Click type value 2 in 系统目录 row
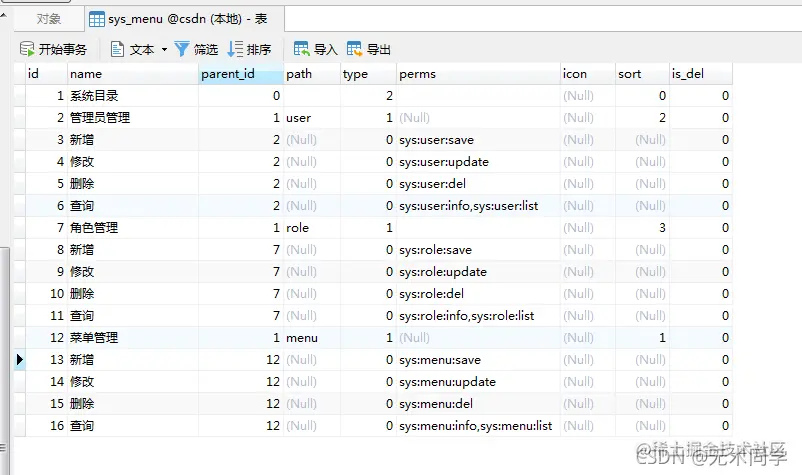802x475 pixels. click(x=369, y=96)
